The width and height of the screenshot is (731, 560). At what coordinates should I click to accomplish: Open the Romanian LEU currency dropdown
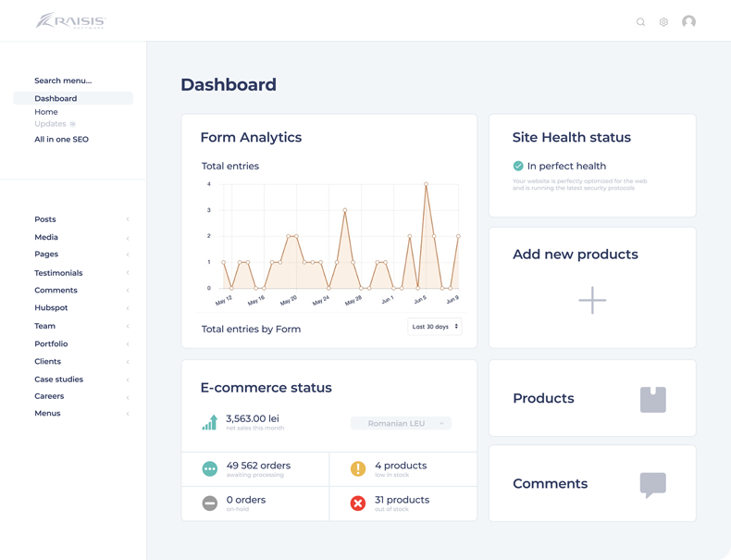[x=401, y=423]
